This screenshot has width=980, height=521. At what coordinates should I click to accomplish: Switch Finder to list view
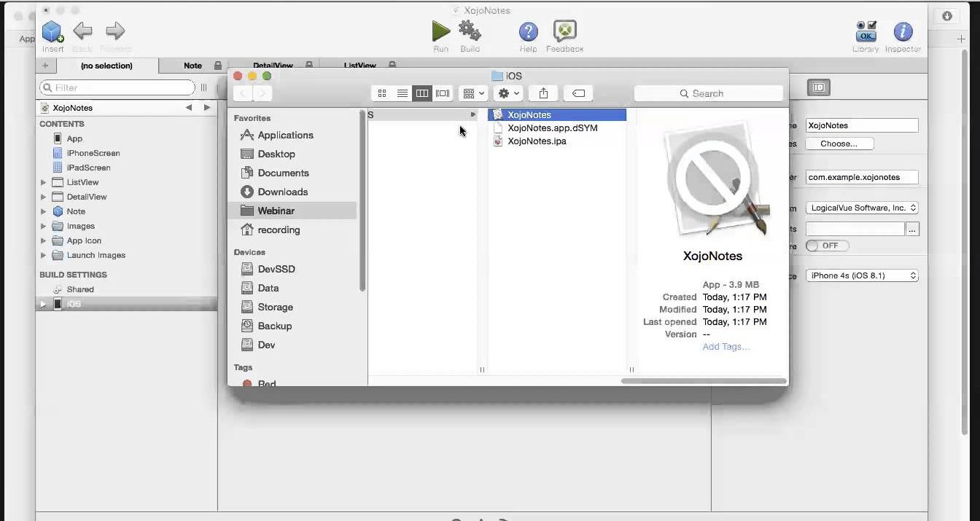coord(402,93)
